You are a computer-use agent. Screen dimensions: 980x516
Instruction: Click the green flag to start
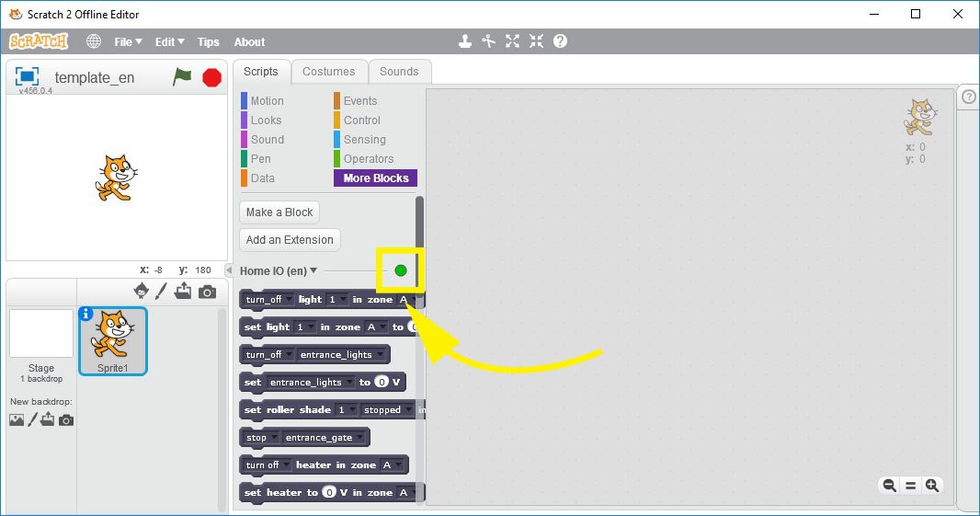pos(182,77)
